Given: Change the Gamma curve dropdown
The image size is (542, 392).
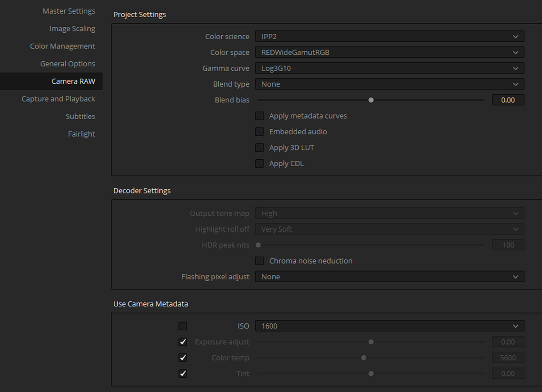Looking at the screenshot, I should click(x=389, y=69).
